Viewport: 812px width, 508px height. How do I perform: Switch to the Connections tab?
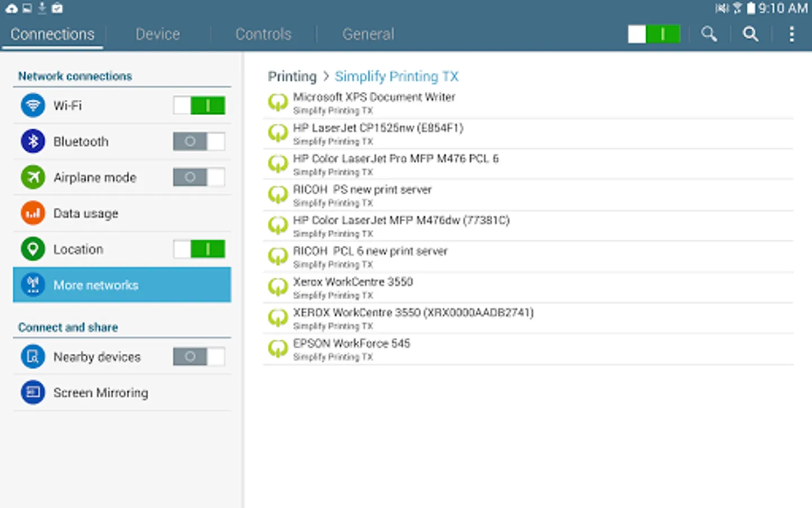(52, 34)
